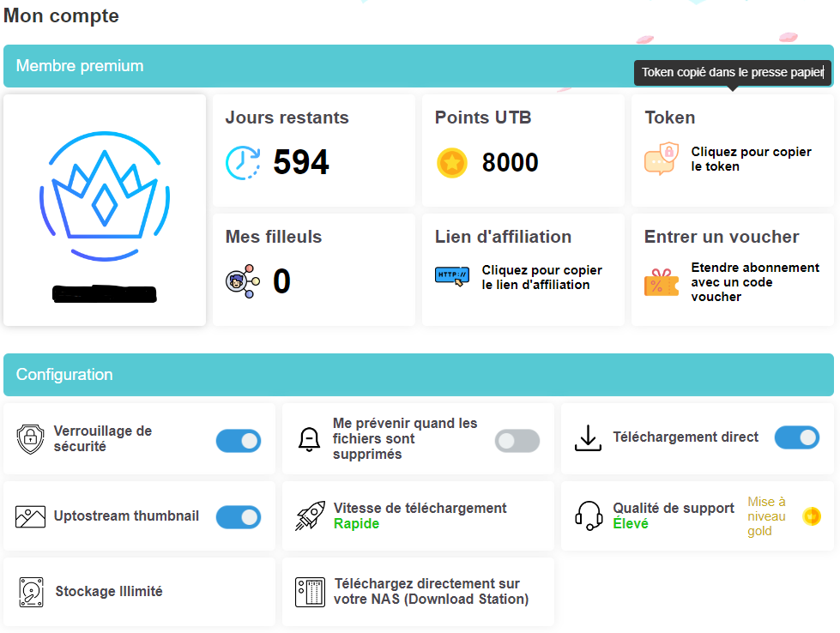Click the HTTP link icon under Lien d'affiliation
The image size is (840, 633).
click(x=451, y=276)
